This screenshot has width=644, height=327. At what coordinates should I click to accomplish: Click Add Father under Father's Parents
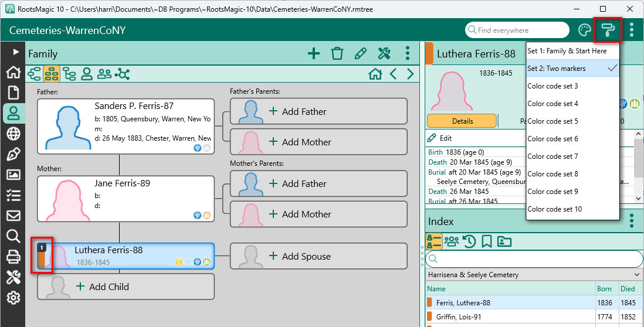pos(318,111)
